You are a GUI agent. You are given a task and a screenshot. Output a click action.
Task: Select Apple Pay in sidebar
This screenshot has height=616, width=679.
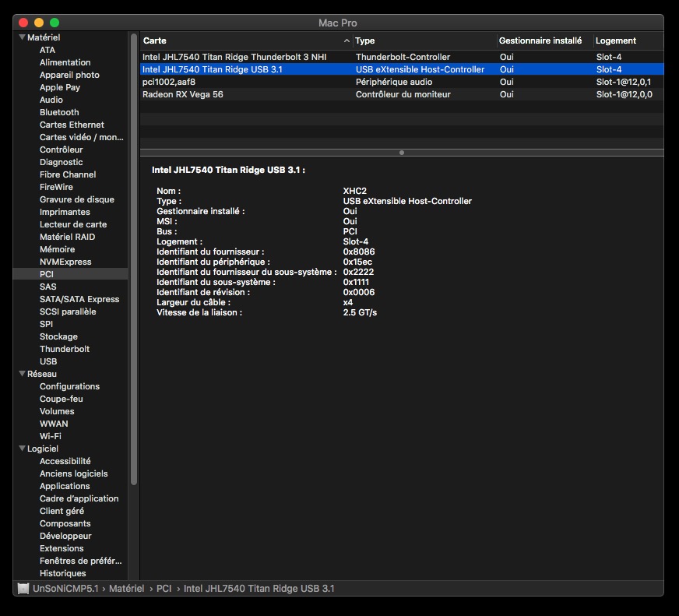pos(60,87)
